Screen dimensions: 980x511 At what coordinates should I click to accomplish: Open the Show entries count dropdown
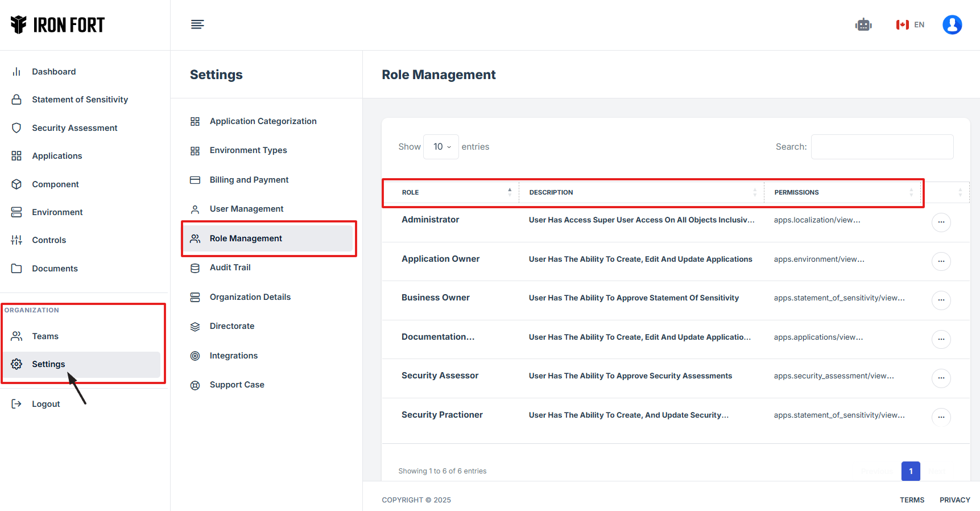click(441, 147)
